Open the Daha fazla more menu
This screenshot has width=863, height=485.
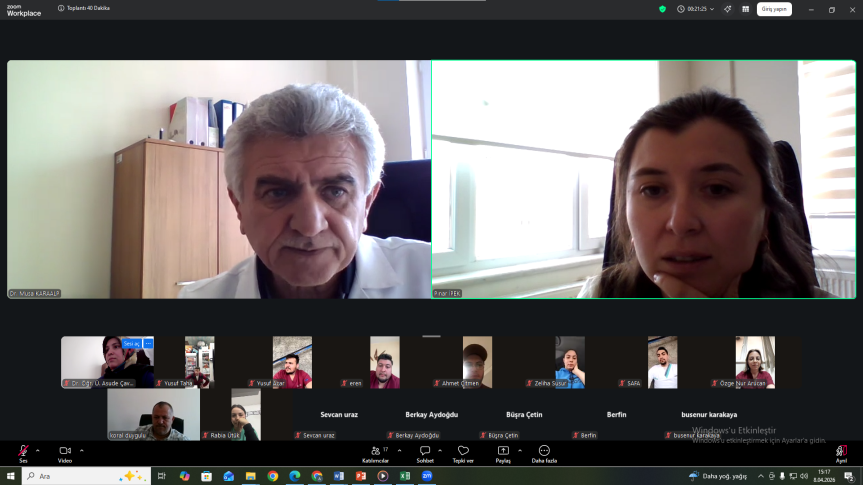pyautogui.click(x=544, y=453)
